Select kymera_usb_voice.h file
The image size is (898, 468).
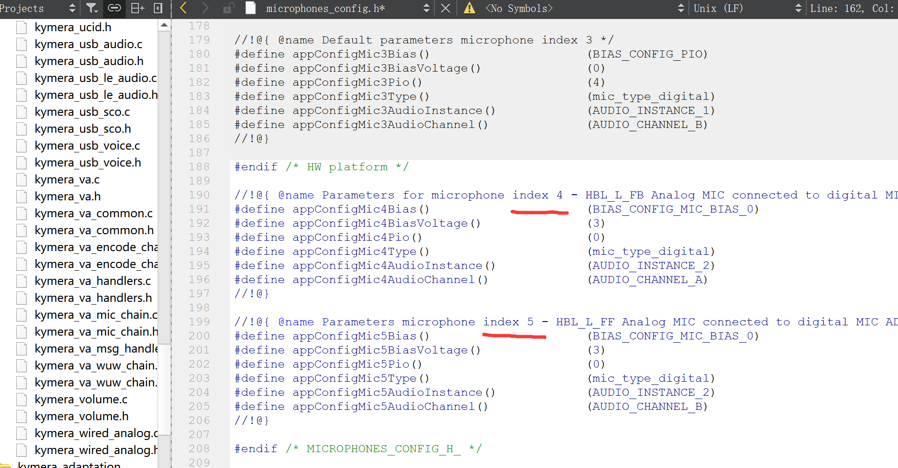tap(88, 162)
